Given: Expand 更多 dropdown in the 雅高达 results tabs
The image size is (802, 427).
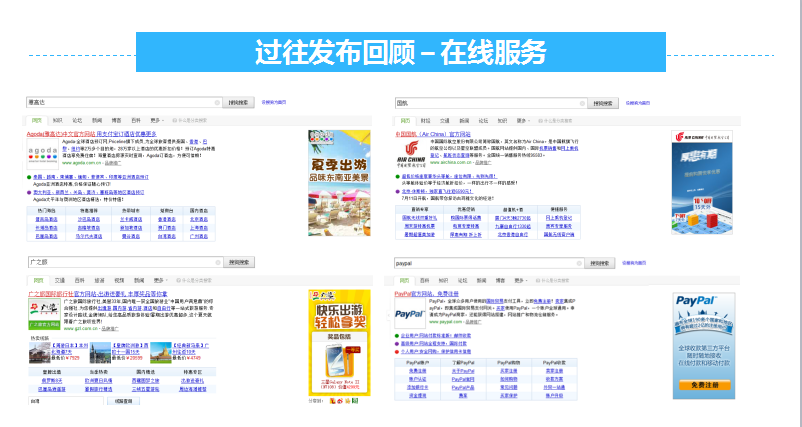Looking at the screenshot, I should (x=157, y=121).
